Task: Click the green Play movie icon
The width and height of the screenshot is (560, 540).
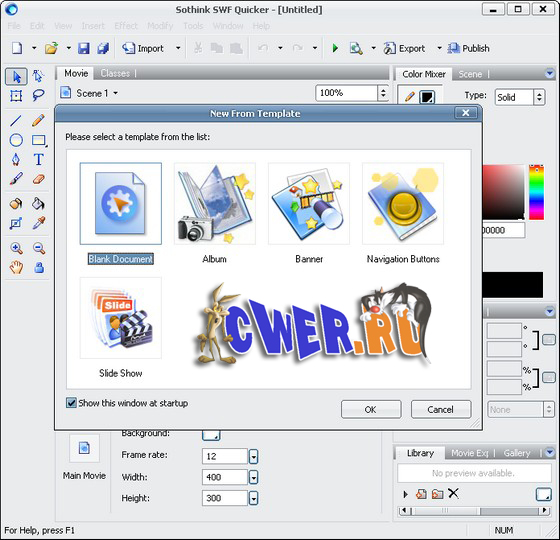Action: pos(335,48)
